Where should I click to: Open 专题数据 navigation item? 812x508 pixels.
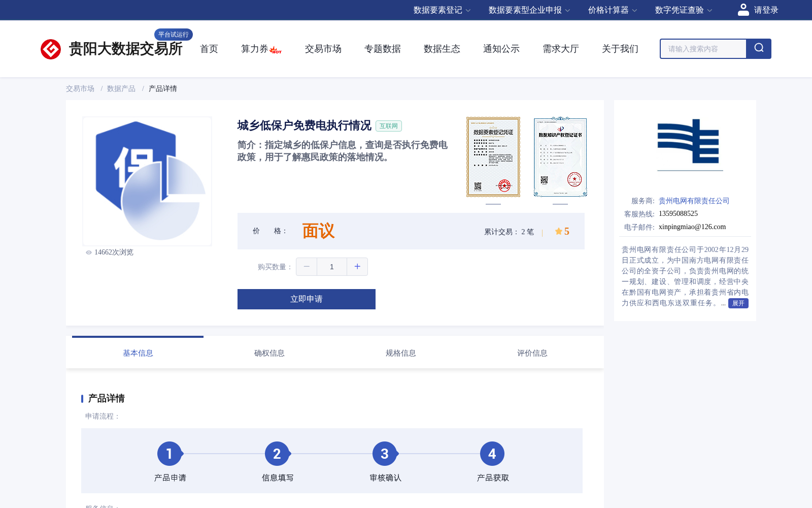click(x=383, y=49)
